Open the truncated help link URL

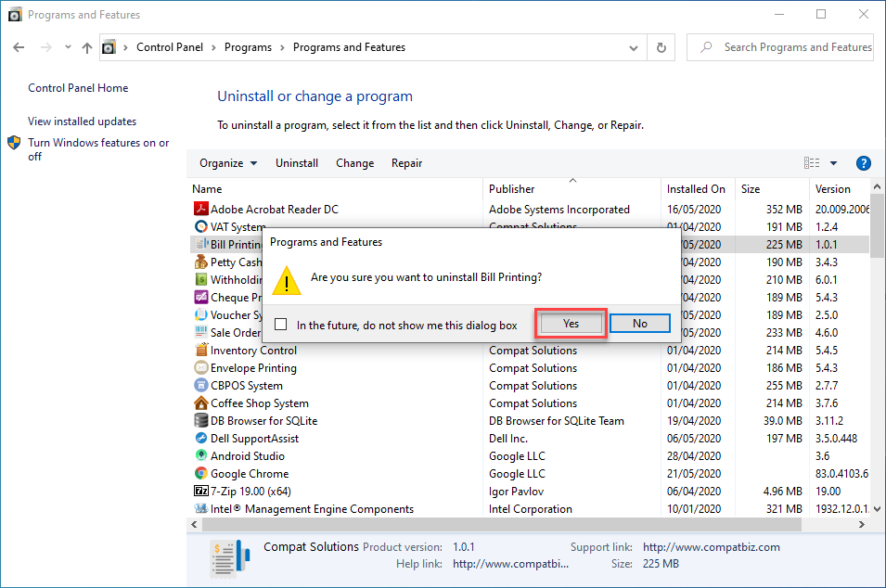511,564
